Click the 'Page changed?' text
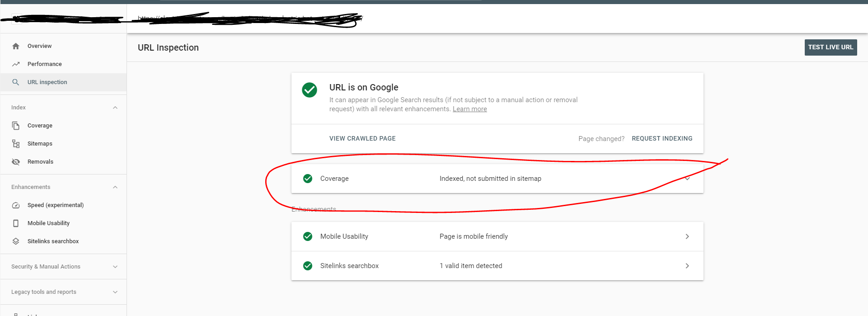This screenshot has height=316, width=868. click(601, 139)
